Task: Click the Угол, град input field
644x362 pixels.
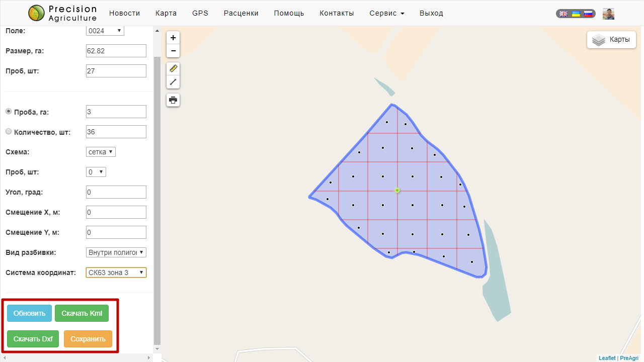Action: pos(116,192)
